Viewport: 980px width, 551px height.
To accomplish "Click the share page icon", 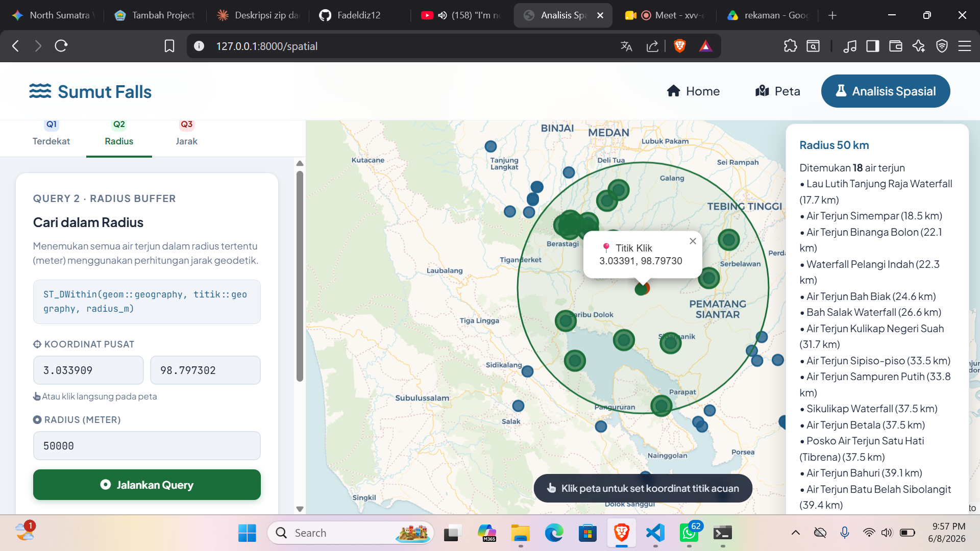I will pyautogui.click(x=652, y=46).
